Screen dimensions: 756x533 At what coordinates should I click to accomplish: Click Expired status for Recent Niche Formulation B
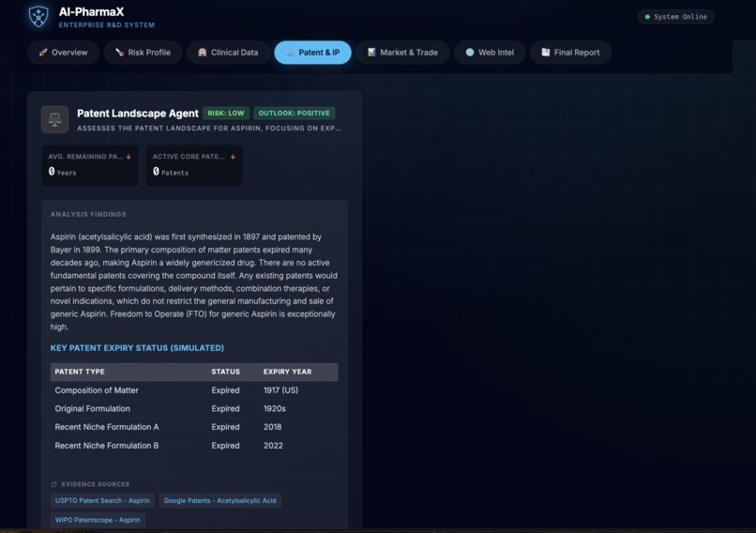point(225,446)
